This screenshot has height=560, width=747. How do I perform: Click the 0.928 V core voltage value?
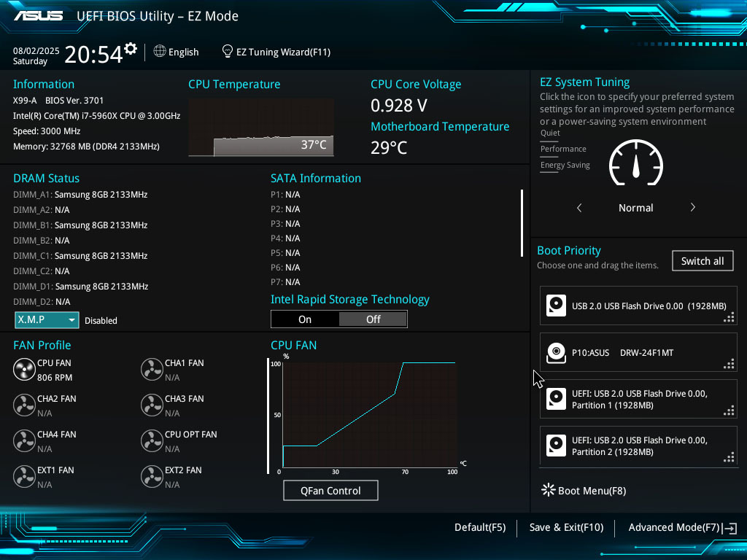tap(399, 106)
